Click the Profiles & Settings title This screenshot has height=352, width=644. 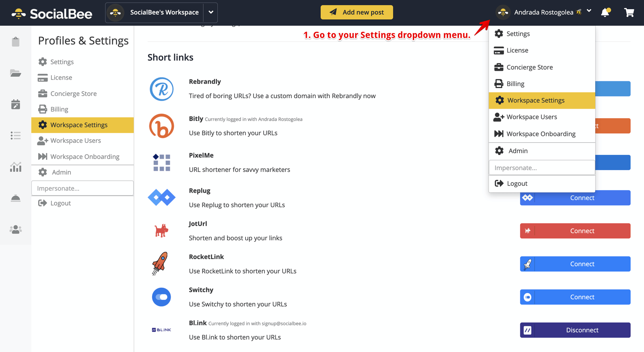(x=83, y=41)
